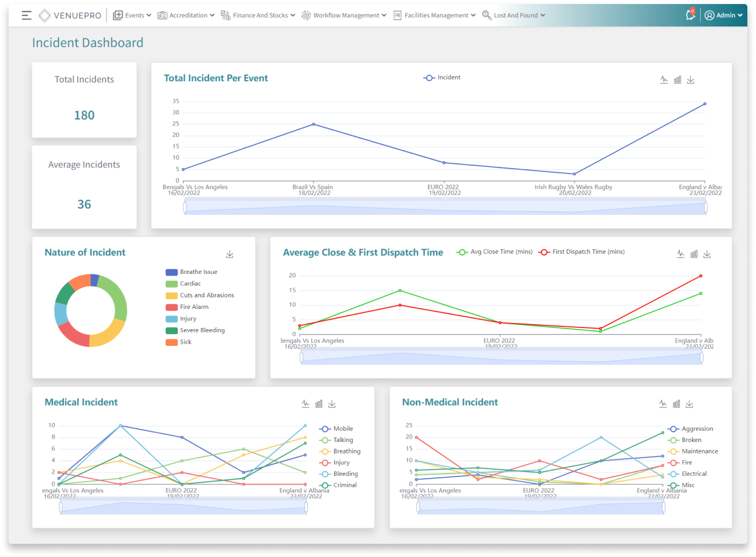
Task: Switch Medical Incident chart to bar view
Action: pos(319,404)
